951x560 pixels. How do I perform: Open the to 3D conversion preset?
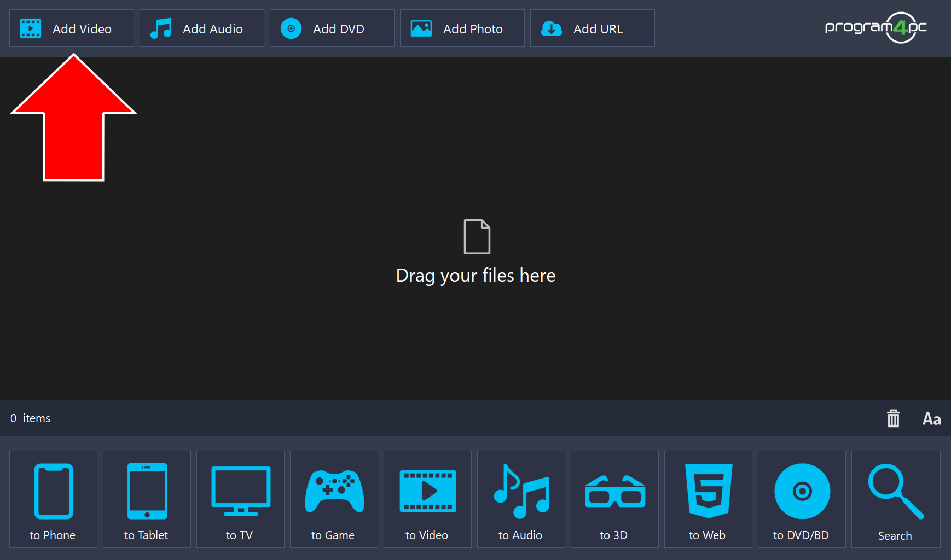[x=614, y=499]
